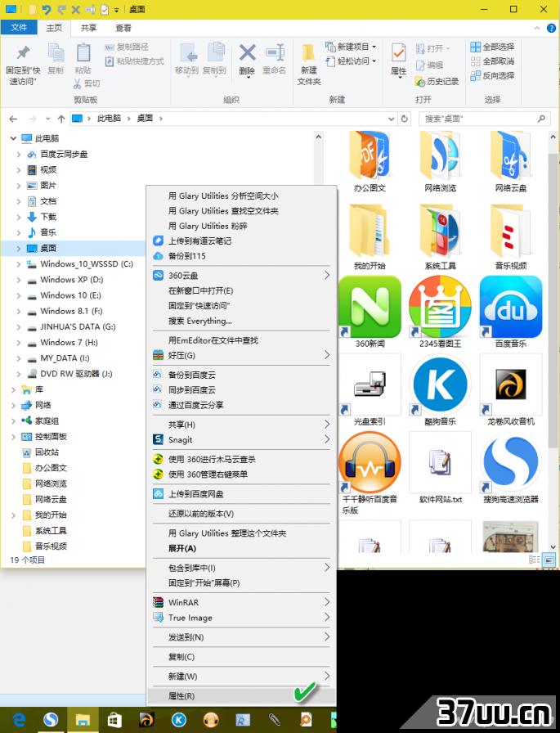Click the Refresh button beside address bar
The height and width of the screenshot is (733, 560).
[x=405, y=119]
